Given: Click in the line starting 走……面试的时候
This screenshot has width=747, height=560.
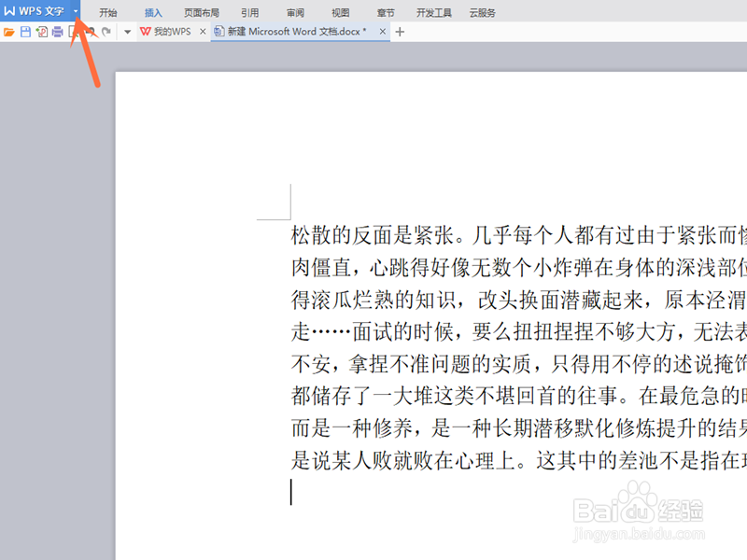Looking at the screenshot, I should (519, 332).
